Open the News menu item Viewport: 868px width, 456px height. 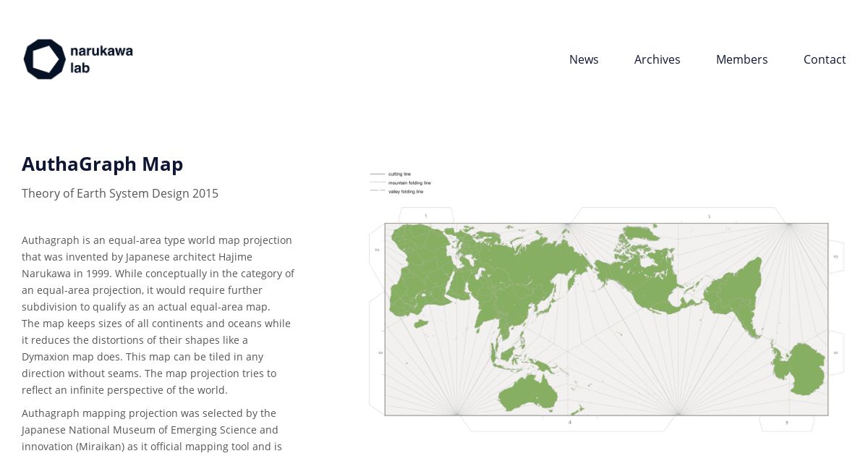click(x=584, y=59)
